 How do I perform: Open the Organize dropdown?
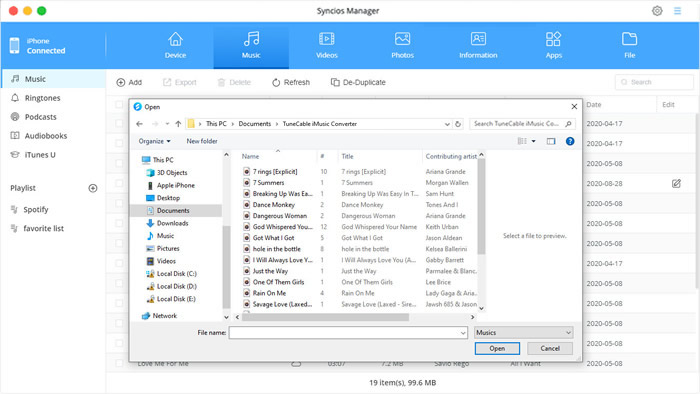click(154, 141)
